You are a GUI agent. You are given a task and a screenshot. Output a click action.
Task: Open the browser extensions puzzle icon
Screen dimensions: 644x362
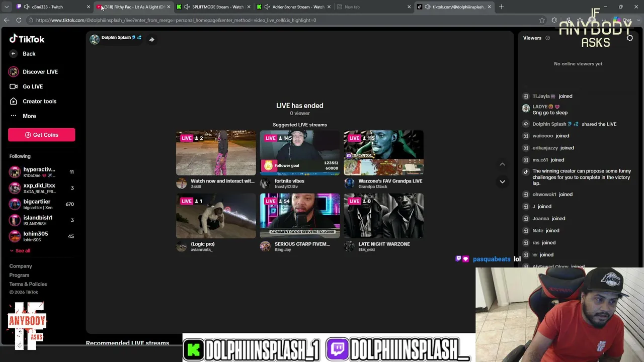tap(554, 20)
